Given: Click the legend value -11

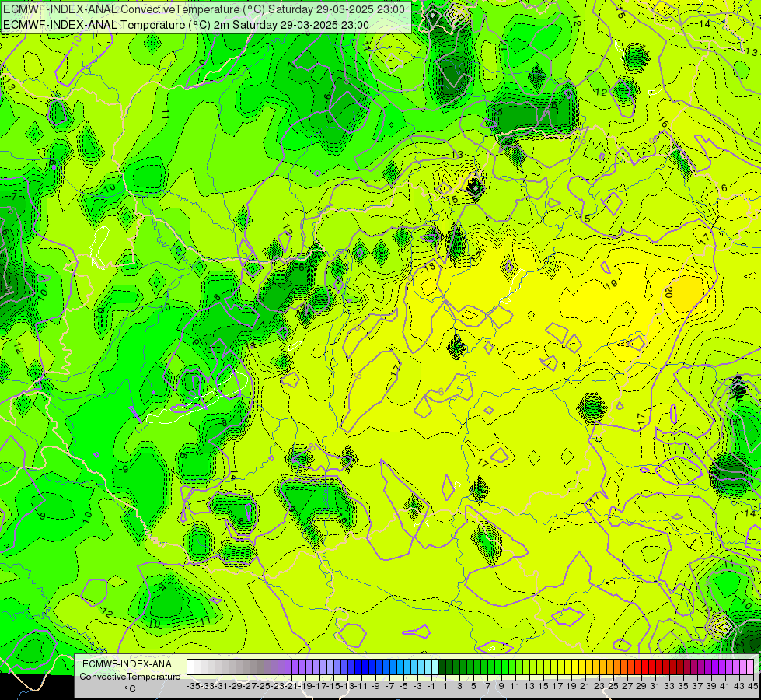Looking at the screenshot, I should 361,686.
